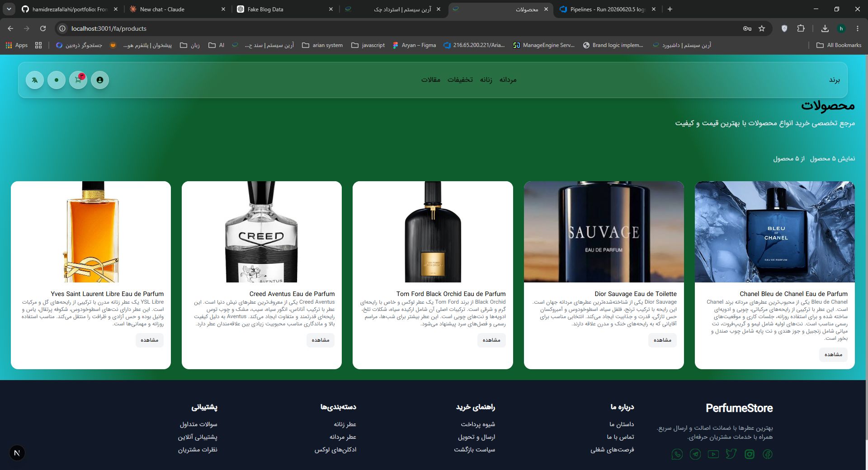Open the 'Brand logic implem...' bookmark
The height and width of the screenshot is (470, 868).
point(613,45)
